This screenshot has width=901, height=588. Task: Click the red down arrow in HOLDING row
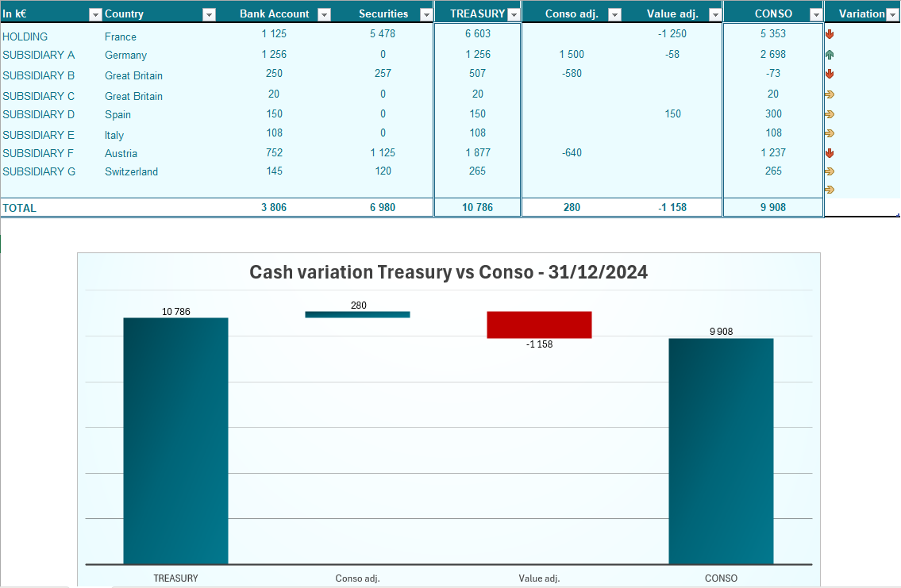(x=830, y=34)
